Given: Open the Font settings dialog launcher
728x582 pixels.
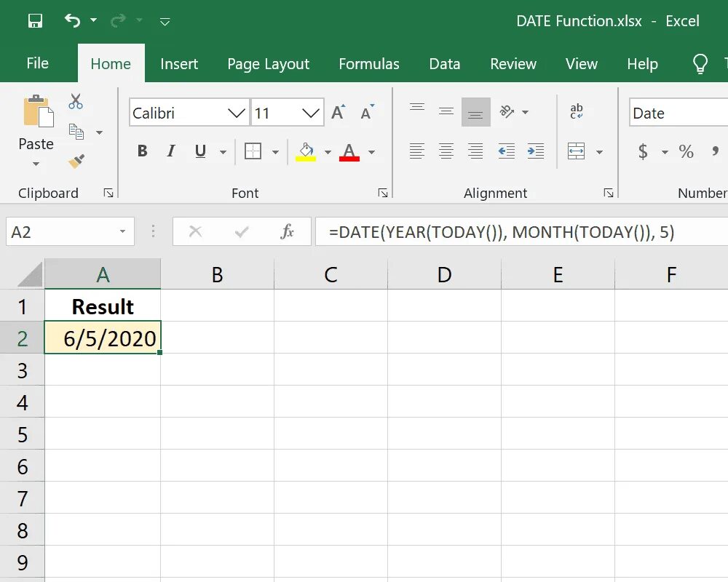Looking at the screenshot, I should (383, 193).
